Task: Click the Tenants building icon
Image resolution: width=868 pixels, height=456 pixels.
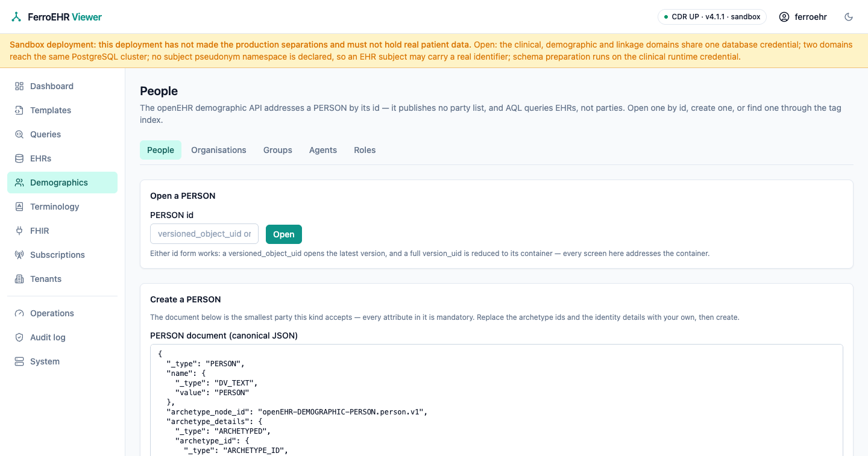Action: pyautogui.click(x=19, y=279)
